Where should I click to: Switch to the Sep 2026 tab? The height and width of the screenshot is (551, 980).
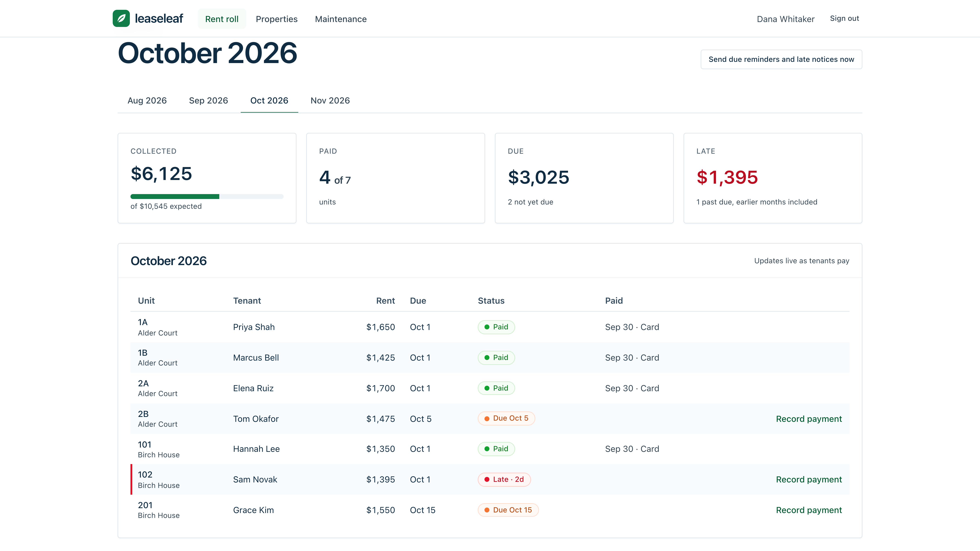click(x=208, y=100)
